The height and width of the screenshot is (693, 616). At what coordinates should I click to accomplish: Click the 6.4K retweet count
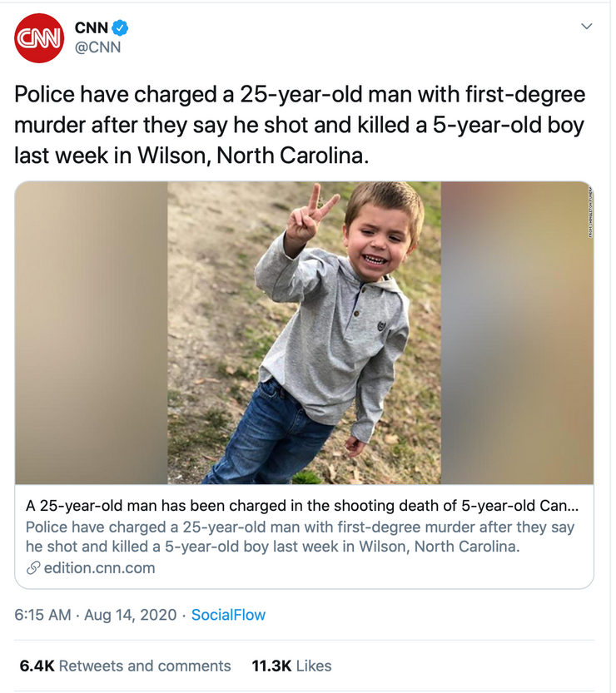point(37,666)
